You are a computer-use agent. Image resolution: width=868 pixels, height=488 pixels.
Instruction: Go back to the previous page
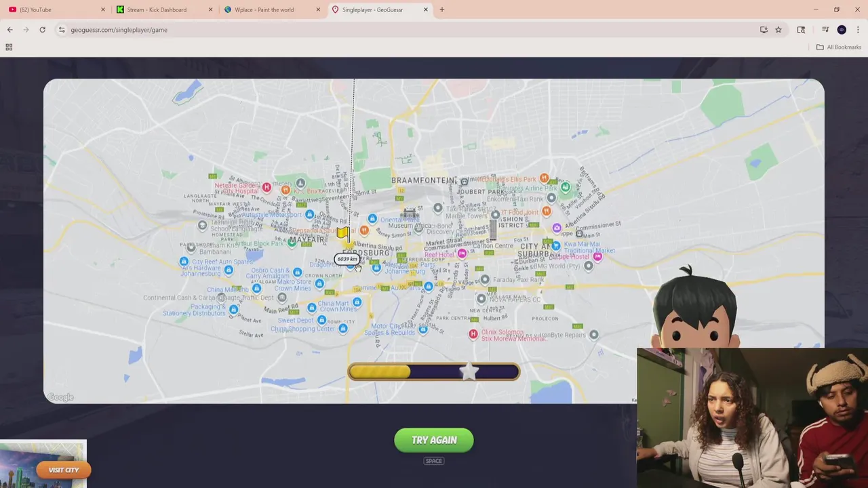click(x=10, y=30)
